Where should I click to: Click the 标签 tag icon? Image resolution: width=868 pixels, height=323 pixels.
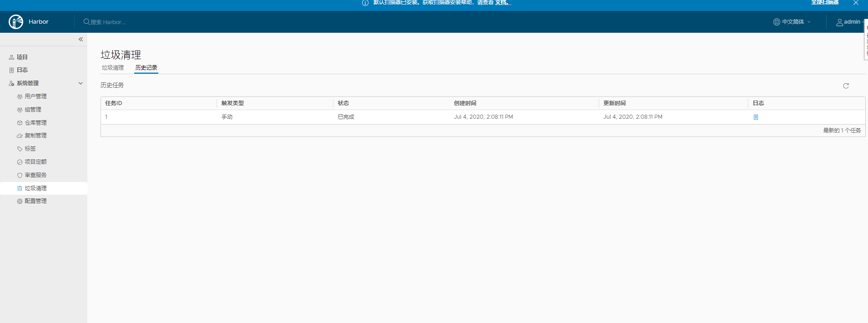pos(20,149)
